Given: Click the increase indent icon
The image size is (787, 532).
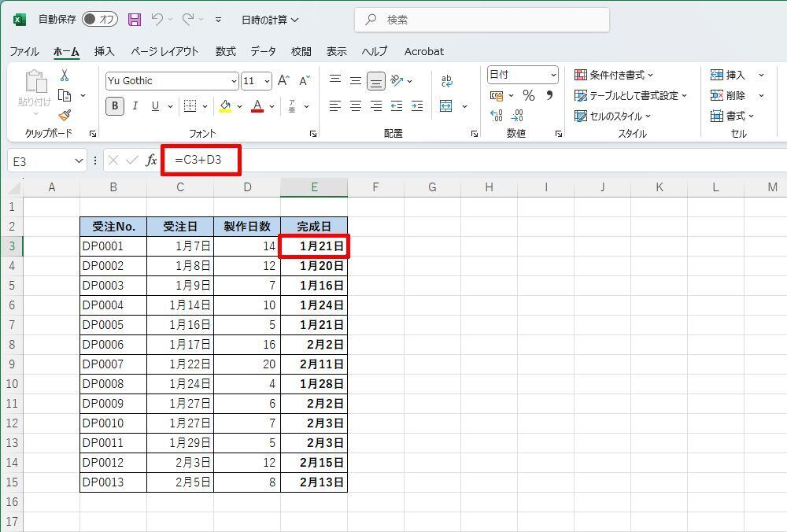Looking at the screenshot, I should (x=416, y=106).
